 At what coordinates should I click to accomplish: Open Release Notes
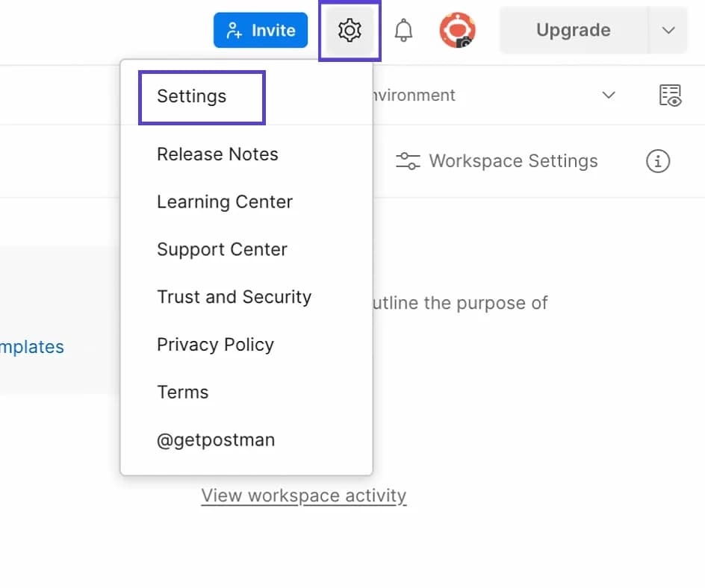pos(217,154)
